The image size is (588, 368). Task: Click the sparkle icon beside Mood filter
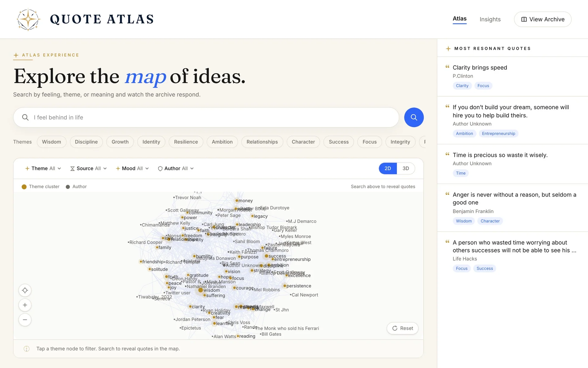[x=118, y=168]
